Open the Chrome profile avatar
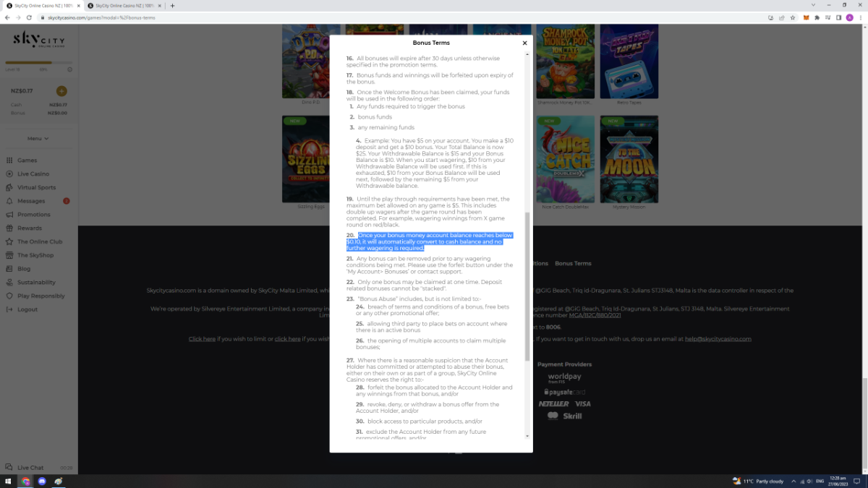This screenshot has height=488, width=868. pyautogui.click(x=850, y=17)
